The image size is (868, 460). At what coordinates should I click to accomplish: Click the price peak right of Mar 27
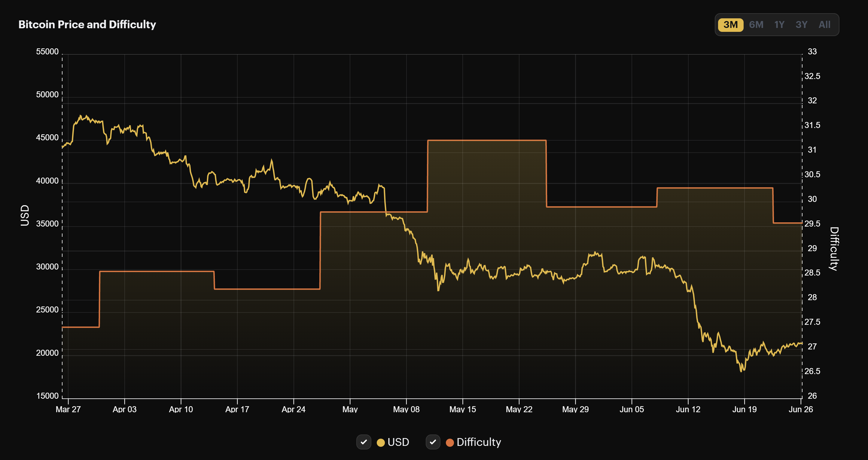point(81,116)
